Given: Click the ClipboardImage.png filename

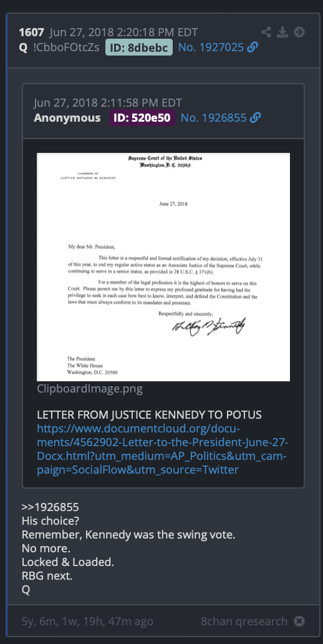Looking at the screenshot, I should [x=90, y=389].
